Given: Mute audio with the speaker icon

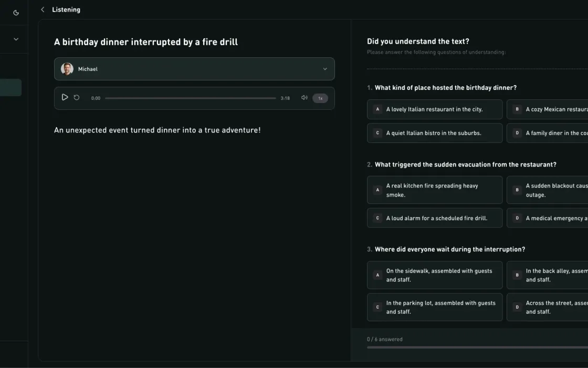Looking at the screenshot, I should click(x=304, y=98).
